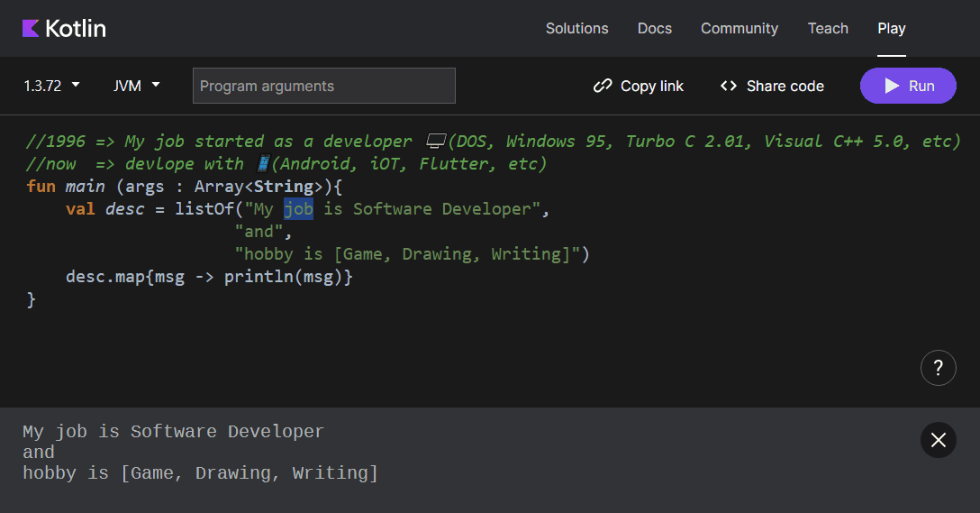Click output line My job is Software Developer
The image size is (980, 513).
173,432
